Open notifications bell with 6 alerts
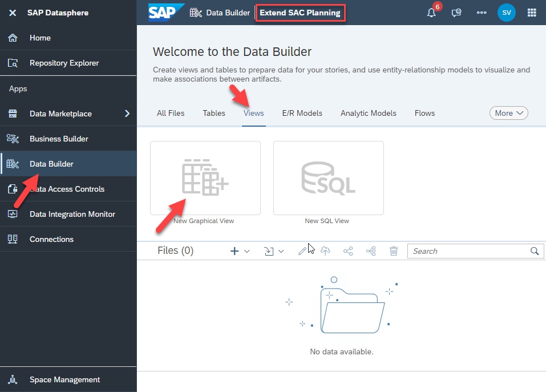This screenshot has height=392, width=546. pyautogui.click(x=431, y=13)
